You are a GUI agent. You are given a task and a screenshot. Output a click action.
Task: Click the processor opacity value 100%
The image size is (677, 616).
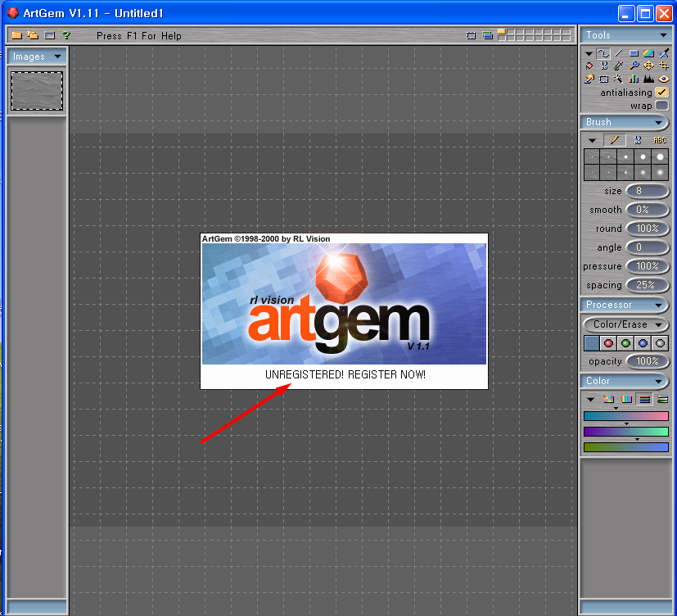click(x=648, y=361)
